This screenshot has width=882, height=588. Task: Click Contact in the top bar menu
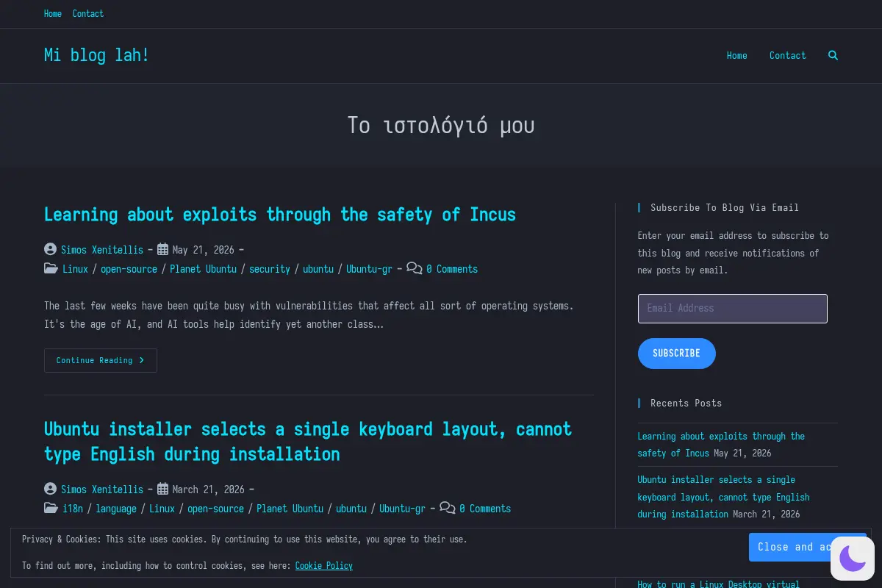coord(88,13)
